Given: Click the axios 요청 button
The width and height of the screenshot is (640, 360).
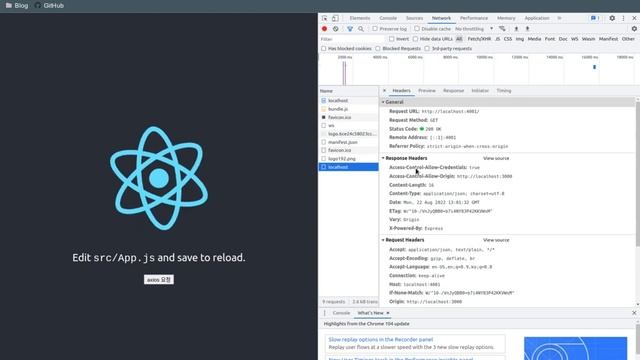Looking at the screenshot, I should click(x=159, y=280).
